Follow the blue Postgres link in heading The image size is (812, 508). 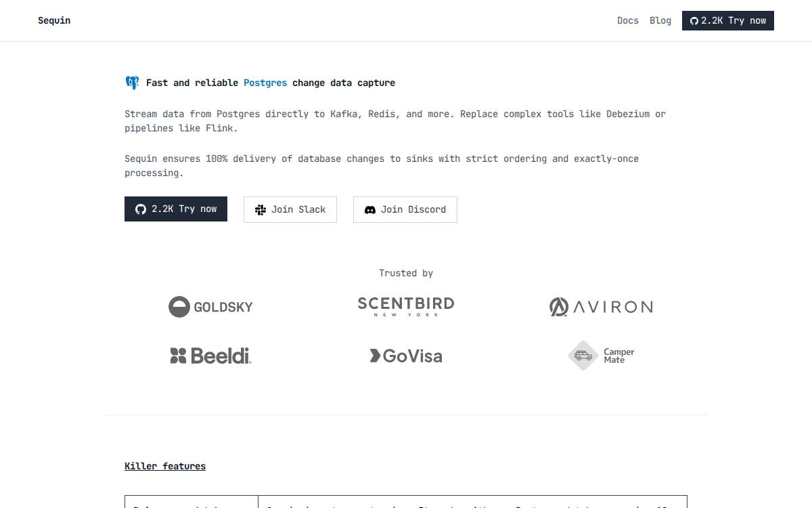(265, 83)
